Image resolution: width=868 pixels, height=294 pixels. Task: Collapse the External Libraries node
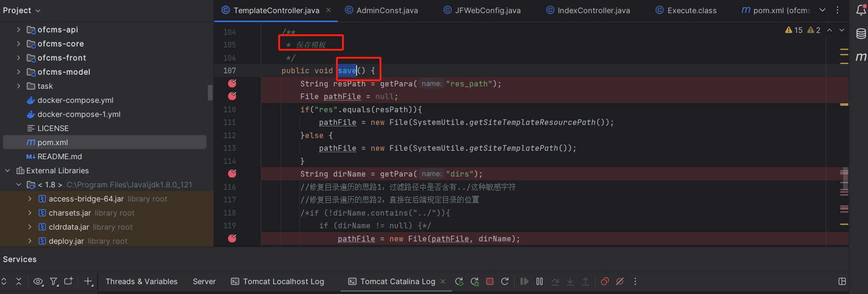[x=8, y=170]
